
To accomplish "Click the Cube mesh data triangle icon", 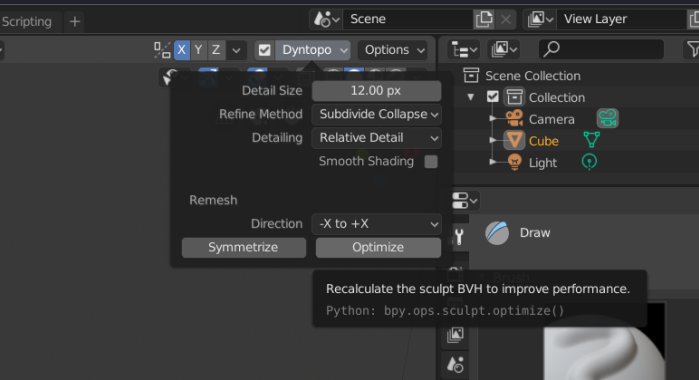I will [x=592, y=140].
